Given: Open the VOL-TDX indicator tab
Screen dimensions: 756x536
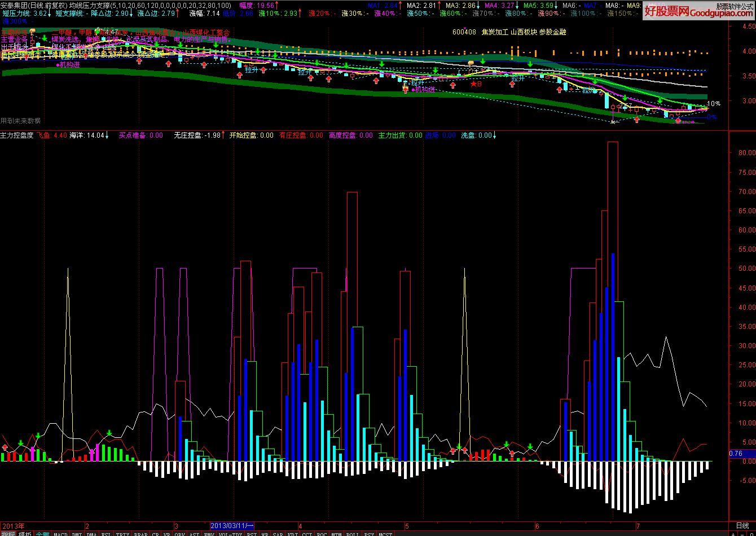Looking at the screenshot, I should 230,533.
